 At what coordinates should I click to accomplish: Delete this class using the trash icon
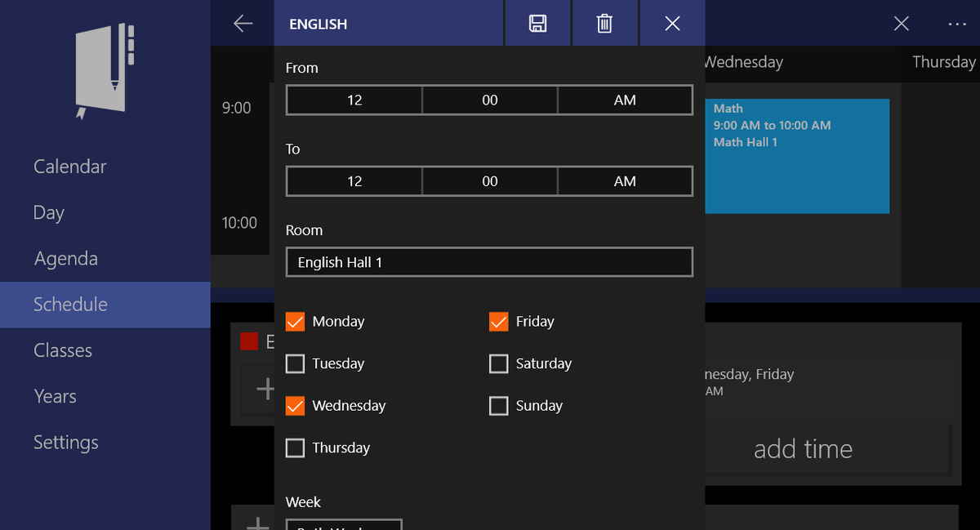604,23
